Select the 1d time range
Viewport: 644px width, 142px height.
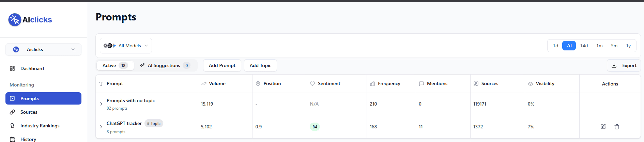click(555, 46)
